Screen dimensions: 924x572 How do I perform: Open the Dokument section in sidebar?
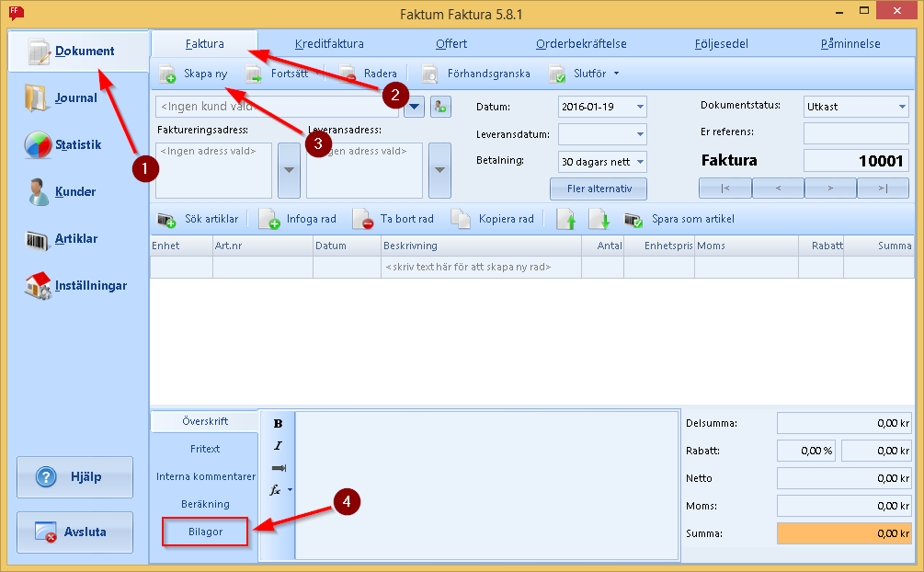[78, 51]
